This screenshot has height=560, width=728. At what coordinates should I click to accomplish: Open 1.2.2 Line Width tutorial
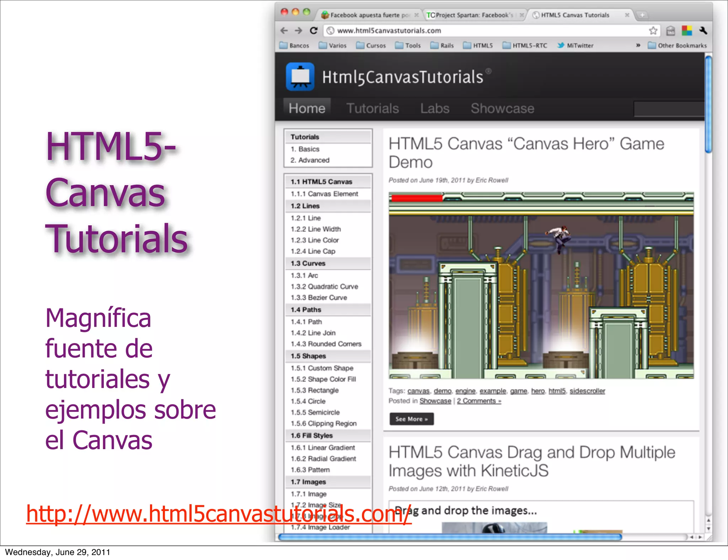[x=316, y=229]
